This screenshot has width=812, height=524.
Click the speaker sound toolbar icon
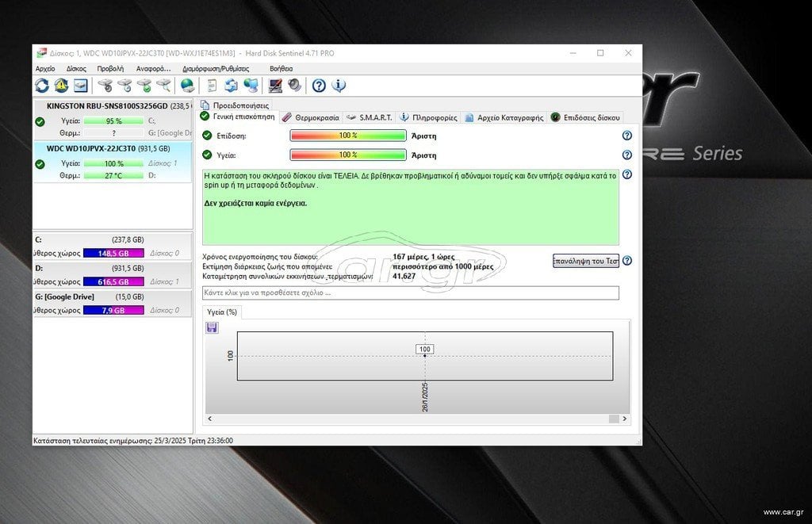click(x=295, y=86)
